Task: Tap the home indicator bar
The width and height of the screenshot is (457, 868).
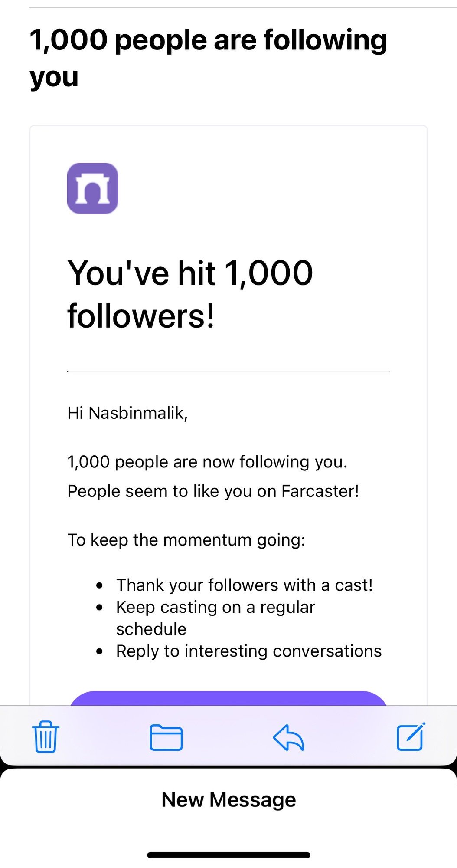Action: click(228, 855)
